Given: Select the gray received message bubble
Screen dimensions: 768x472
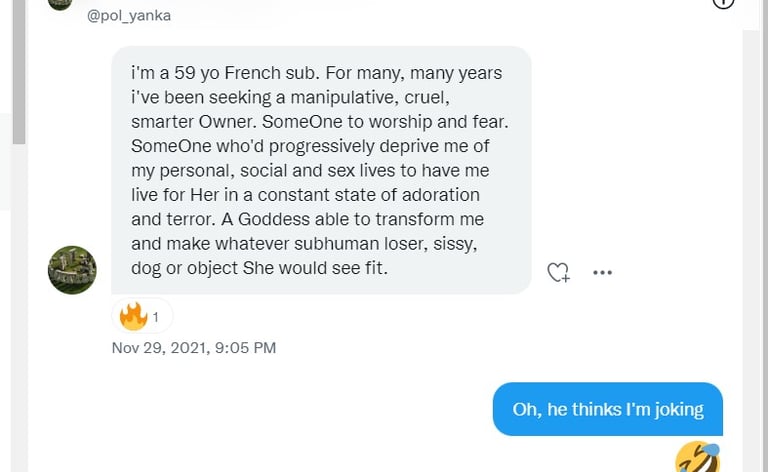Looking at the screenshot, I should (320, 170).
